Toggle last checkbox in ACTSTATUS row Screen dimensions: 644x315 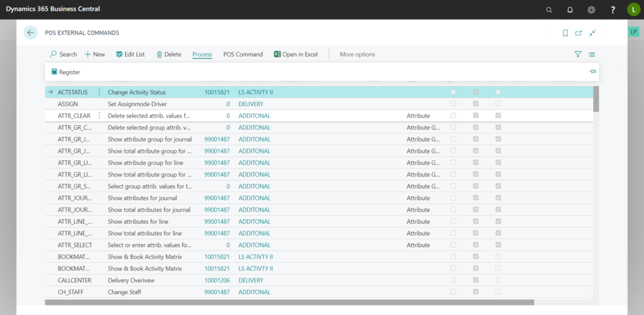[x=498, y=92]
